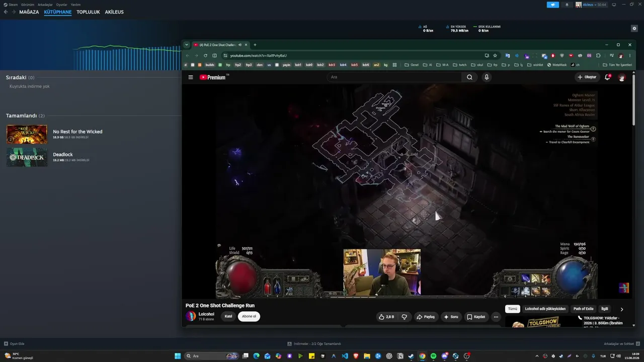Open the wishlist bookmarks folder
Viewport: 644px width, 362px height.
pyautogui.click(x=535, y=65)
